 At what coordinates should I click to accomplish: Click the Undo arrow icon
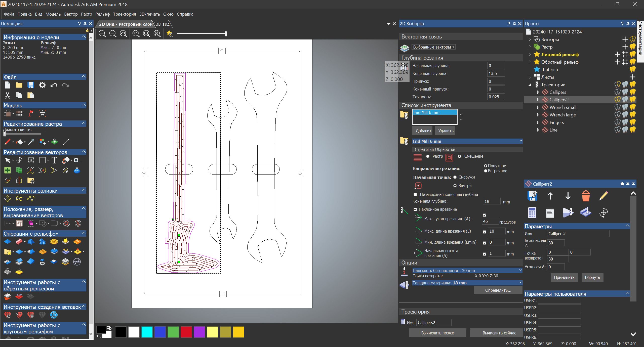(54, 85)
